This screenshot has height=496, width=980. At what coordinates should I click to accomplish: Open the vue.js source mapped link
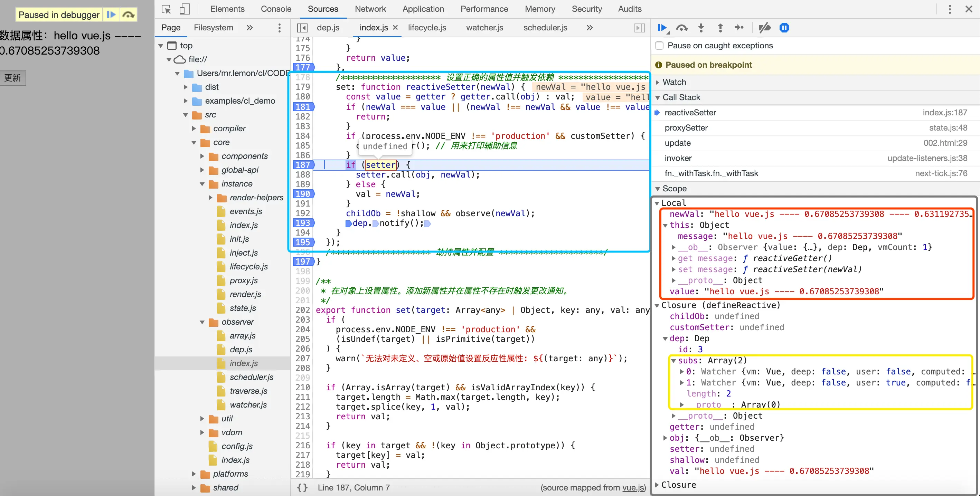pyautogui.click(x=633, y=487)
